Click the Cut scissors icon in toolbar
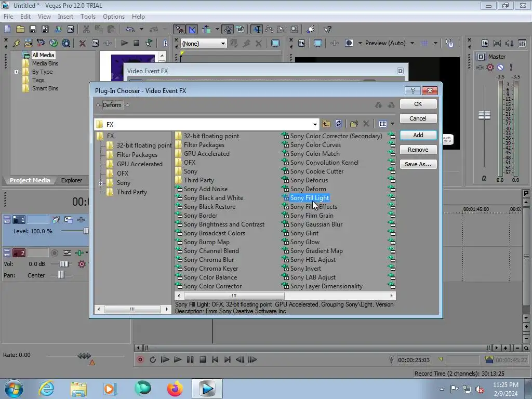The image size is (532, 399). tap(86, 29)
